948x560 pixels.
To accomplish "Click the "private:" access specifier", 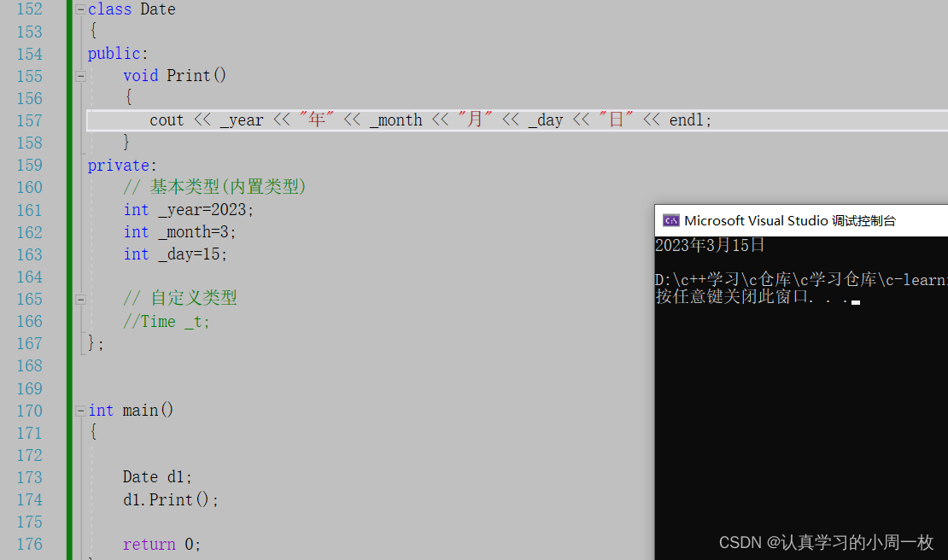I will pos(122,165).
